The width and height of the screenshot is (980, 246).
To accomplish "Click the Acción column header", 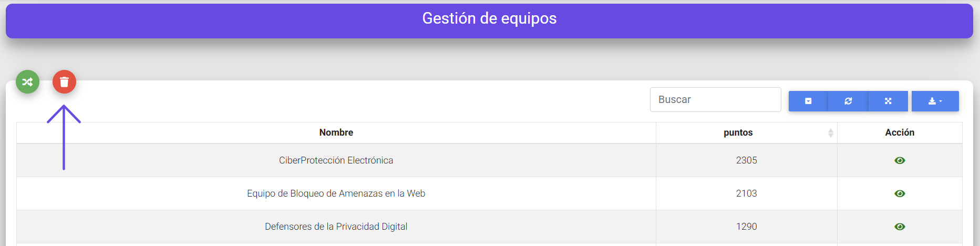I will pos(900,132).
